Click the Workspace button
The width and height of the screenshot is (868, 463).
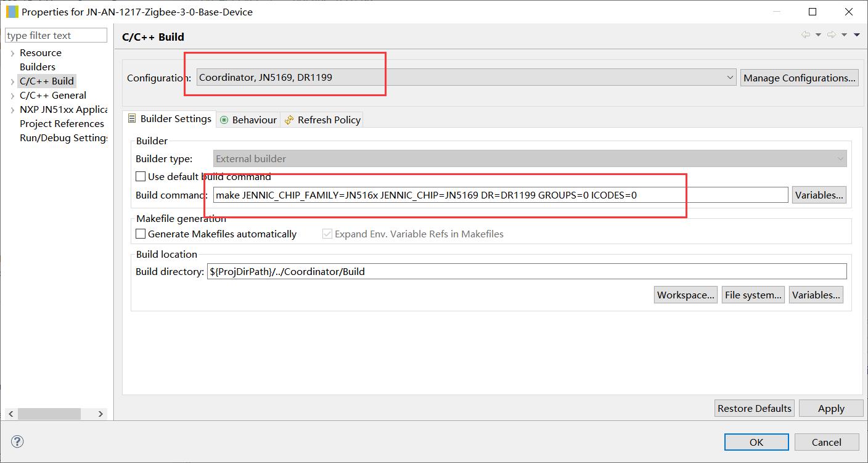pos(686,295)
